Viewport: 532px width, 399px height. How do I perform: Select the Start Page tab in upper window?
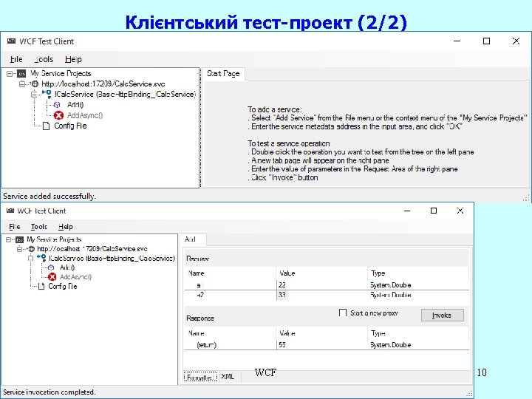223,74
